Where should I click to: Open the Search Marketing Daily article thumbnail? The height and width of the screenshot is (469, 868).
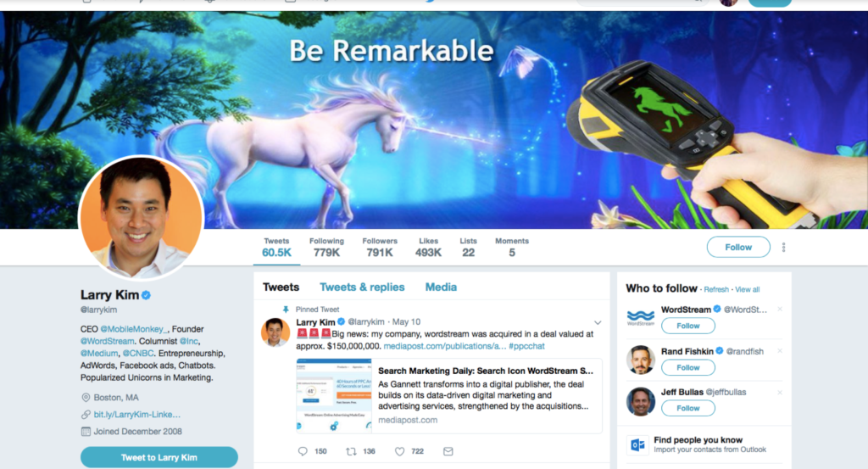(x=334, y=395)
